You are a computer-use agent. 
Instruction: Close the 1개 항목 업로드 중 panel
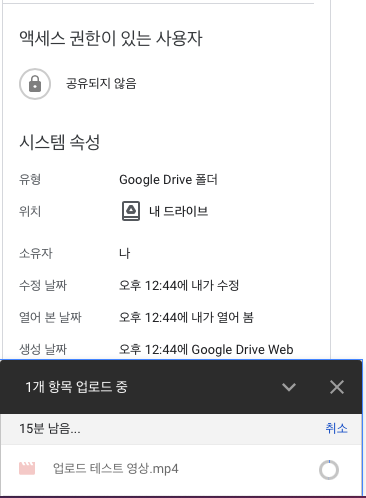pyautogui.click(x=337, y=387)
